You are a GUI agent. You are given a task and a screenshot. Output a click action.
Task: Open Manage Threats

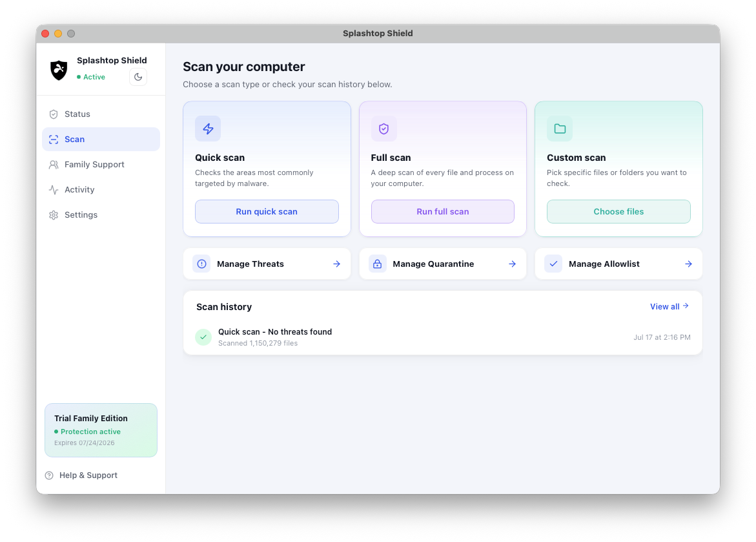click(267, 264)
